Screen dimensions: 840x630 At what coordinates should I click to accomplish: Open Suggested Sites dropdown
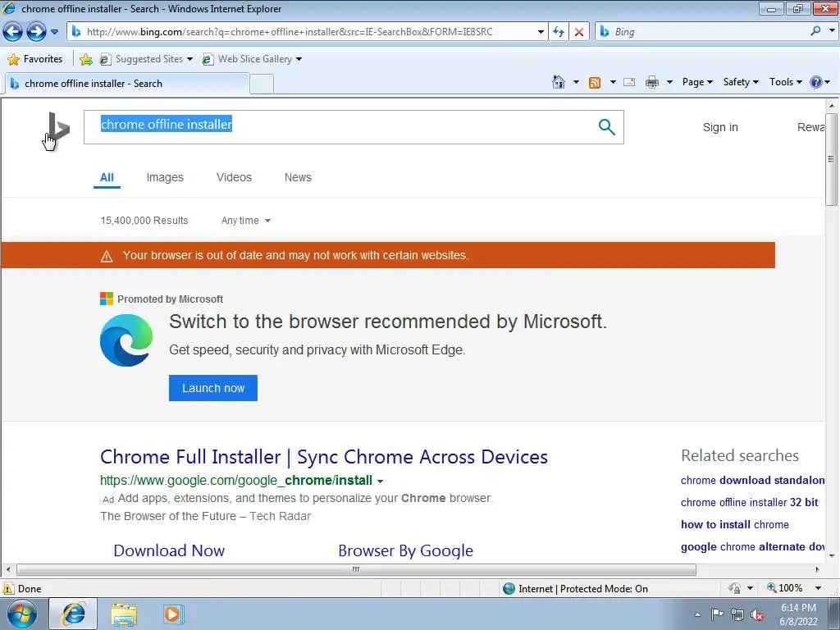click(x=146, y=59)
